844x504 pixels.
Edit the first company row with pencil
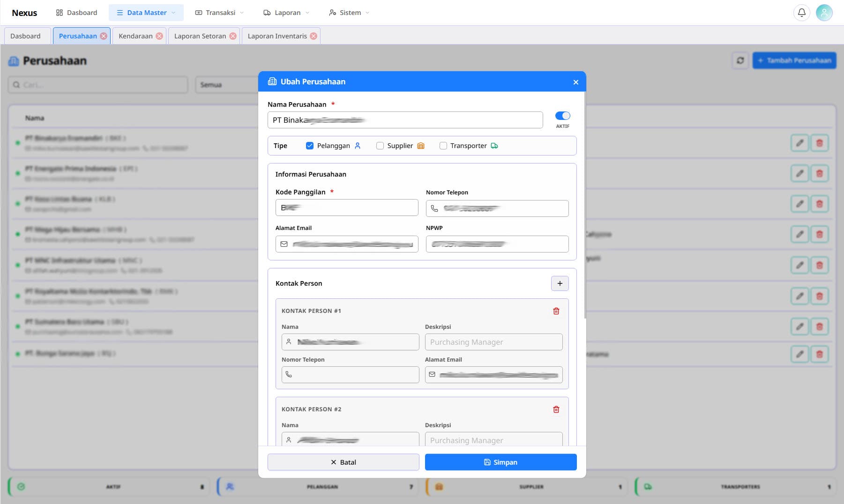[800, 143]
